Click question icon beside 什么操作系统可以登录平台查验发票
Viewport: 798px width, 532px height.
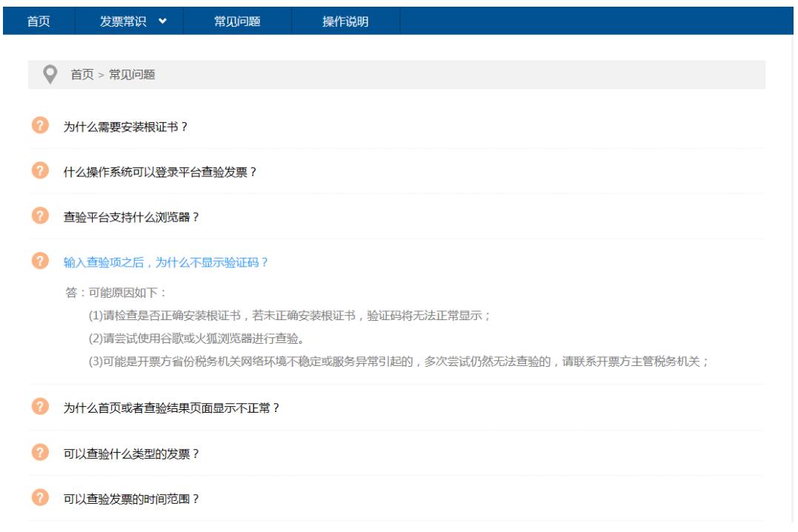[x=40, y=170]
